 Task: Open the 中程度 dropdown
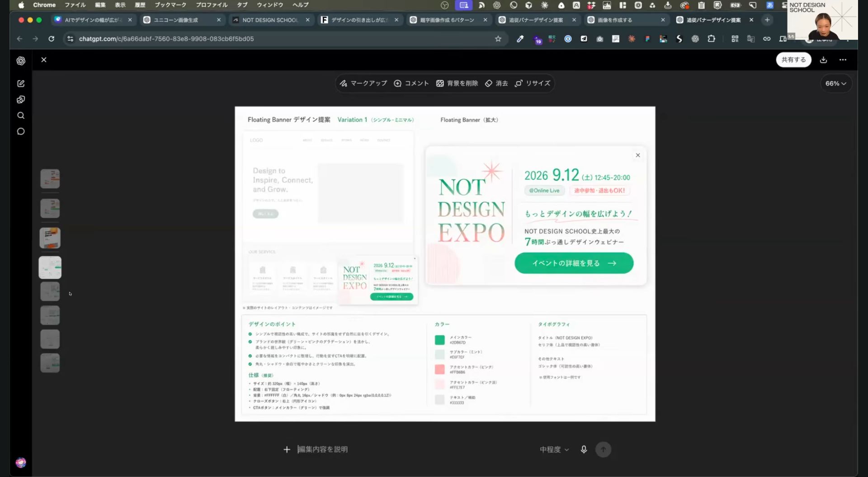[x=554, y=449]
